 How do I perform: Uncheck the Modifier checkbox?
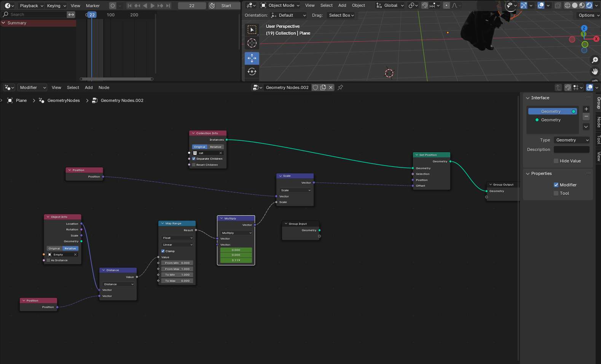click(x=556, y=185)
